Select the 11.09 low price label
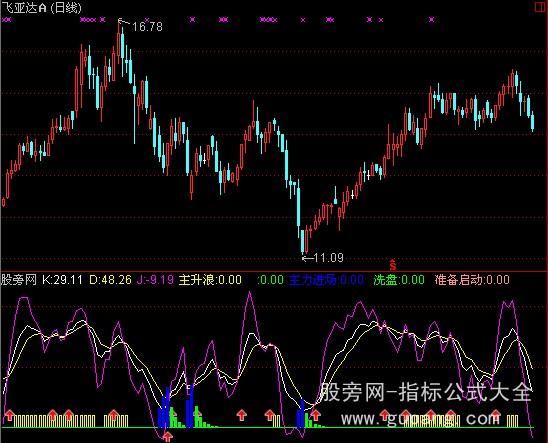The width and height of the screenshot is (548, 443). click(329, 258)
